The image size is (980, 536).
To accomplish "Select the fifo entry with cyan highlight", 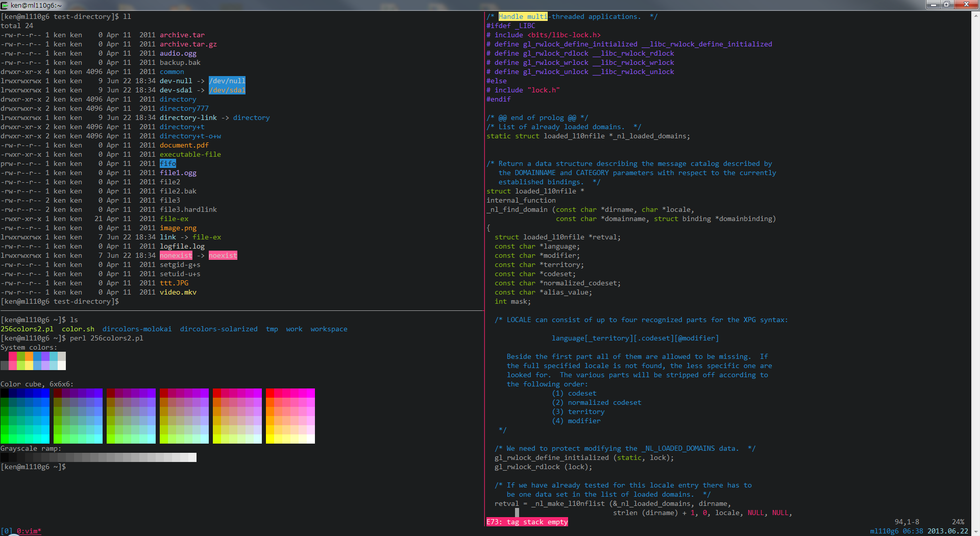I will [168, 163].
